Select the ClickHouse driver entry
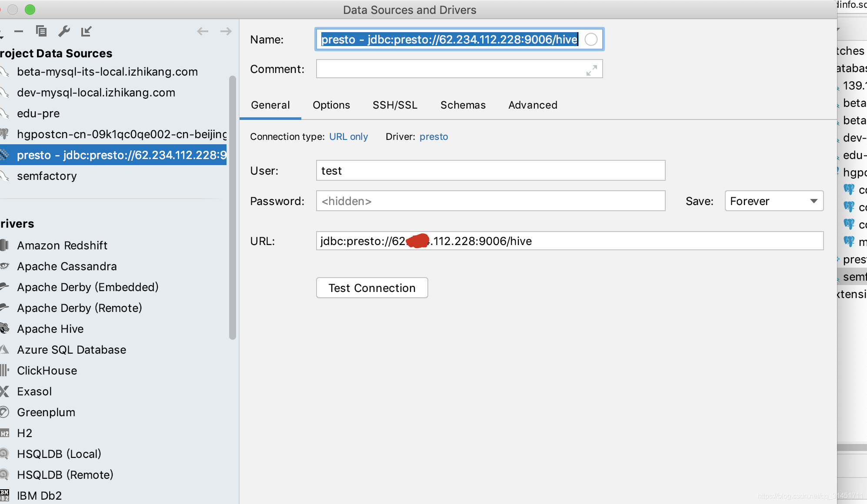 tap(47, 371)
